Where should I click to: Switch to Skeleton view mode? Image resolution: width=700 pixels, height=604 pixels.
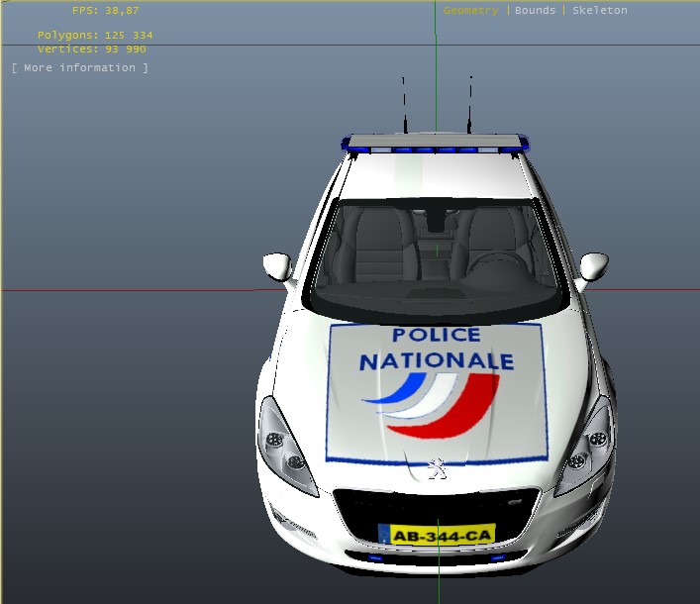(600, 10)
